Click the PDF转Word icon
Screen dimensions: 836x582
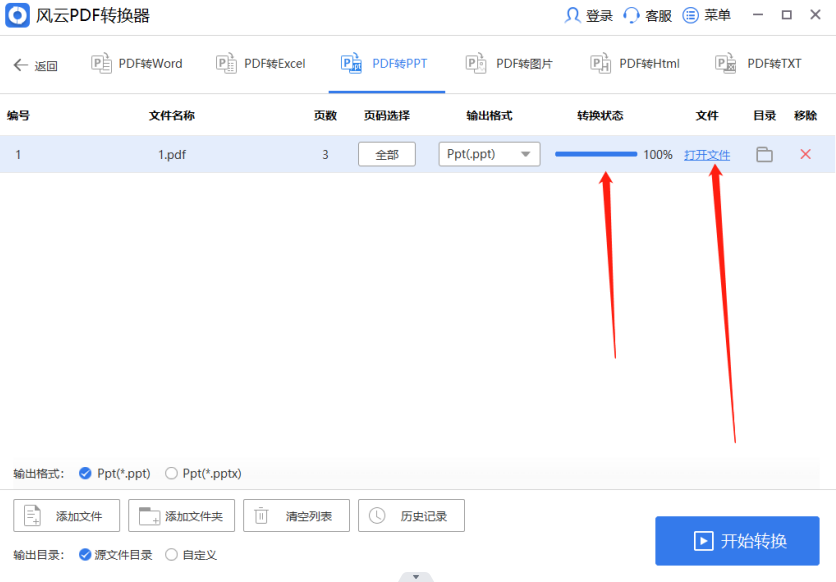(101, 63)
